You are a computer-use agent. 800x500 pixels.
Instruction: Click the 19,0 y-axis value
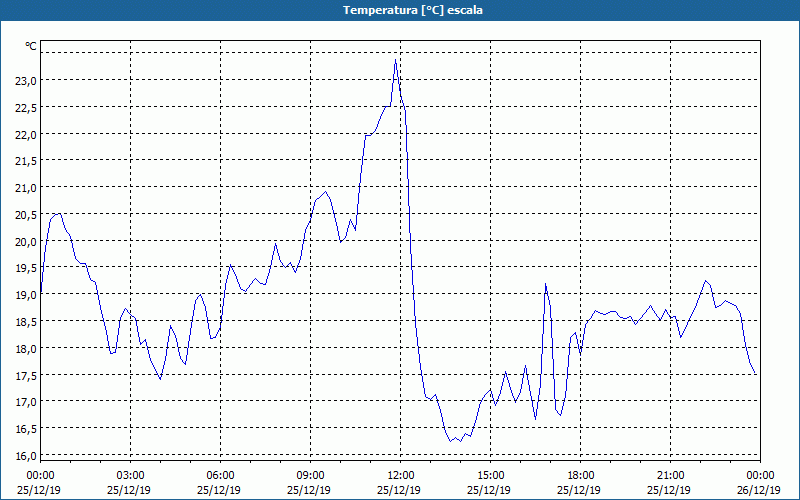pyautogui.click(x=27, y=295)
